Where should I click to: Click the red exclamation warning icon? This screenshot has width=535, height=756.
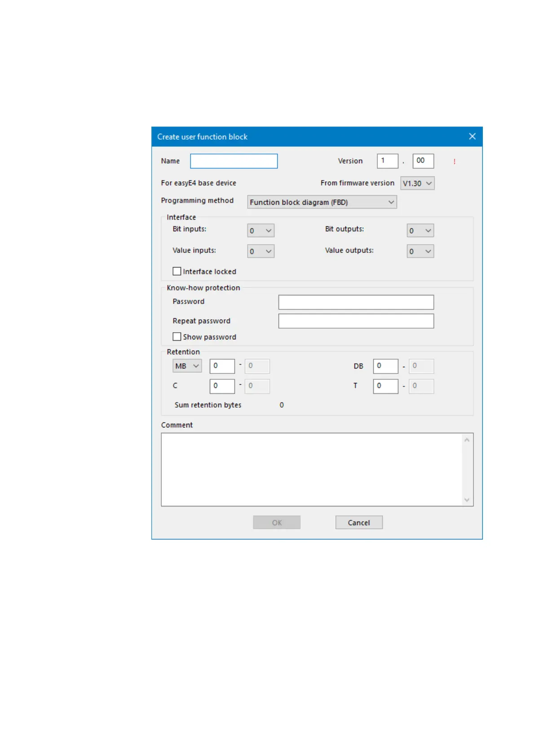coord(455,162)
